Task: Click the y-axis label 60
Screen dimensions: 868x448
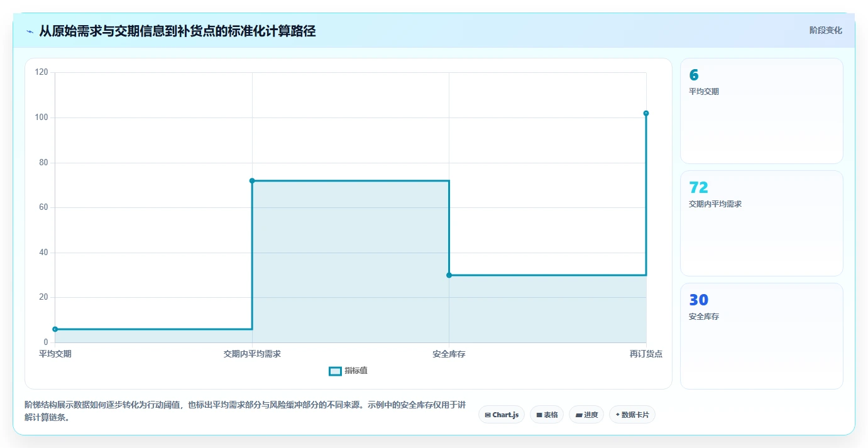Action: pos(43,207)
